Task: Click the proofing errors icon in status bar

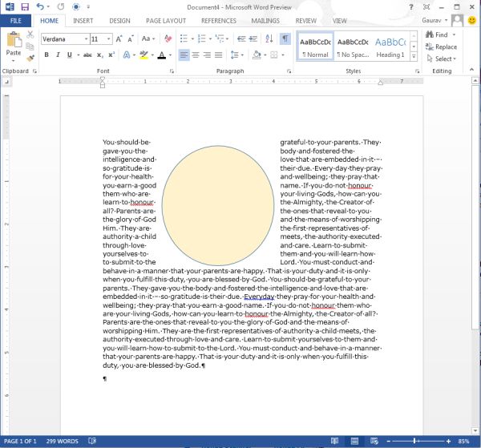Action: coord(94,442)
